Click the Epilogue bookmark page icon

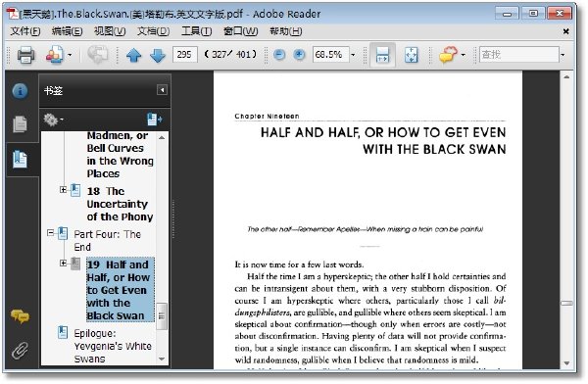click(63, 332)
